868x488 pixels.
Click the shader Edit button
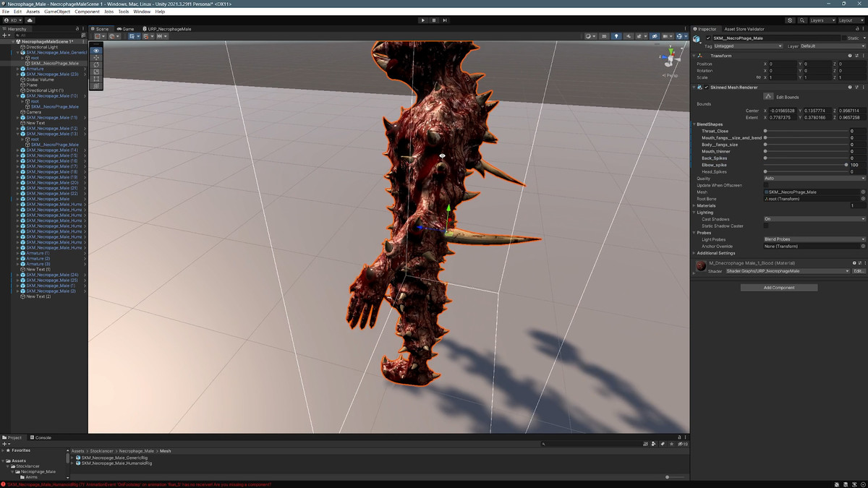pos(859,271)
